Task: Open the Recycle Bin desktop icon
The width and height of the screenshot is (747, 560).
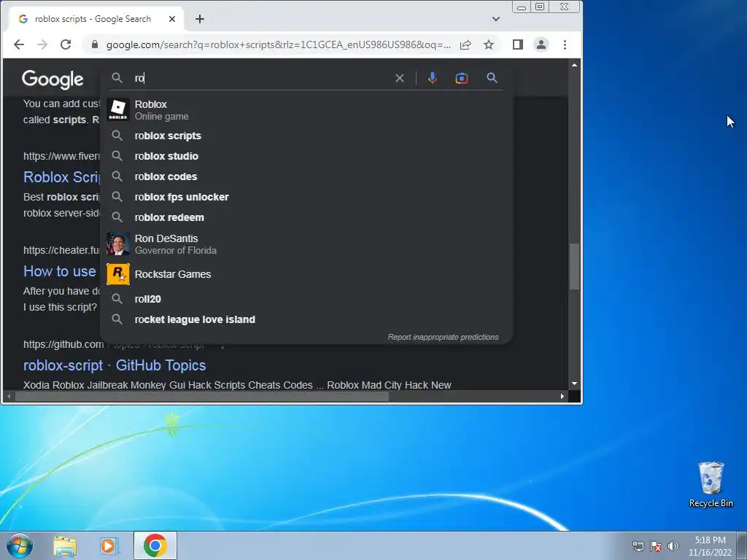Action: coord(711,484)
